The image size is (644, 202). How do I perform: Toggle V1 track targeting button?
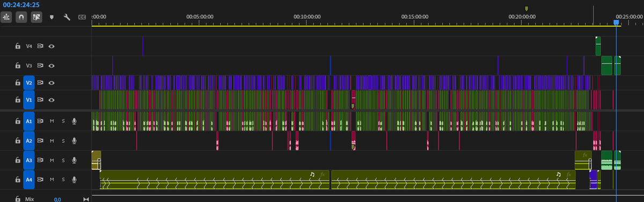click(29, 99)
